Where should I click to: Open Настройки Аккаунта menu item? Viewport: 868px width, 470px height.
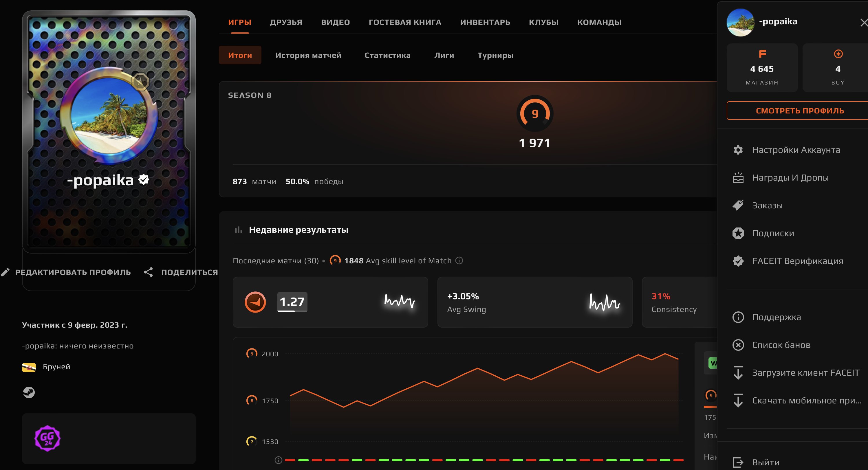point(796,150)
